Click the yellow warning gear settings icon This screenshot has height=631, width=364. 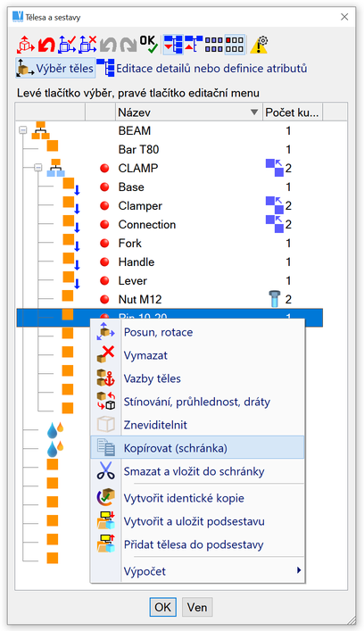(x=259, y=45)
